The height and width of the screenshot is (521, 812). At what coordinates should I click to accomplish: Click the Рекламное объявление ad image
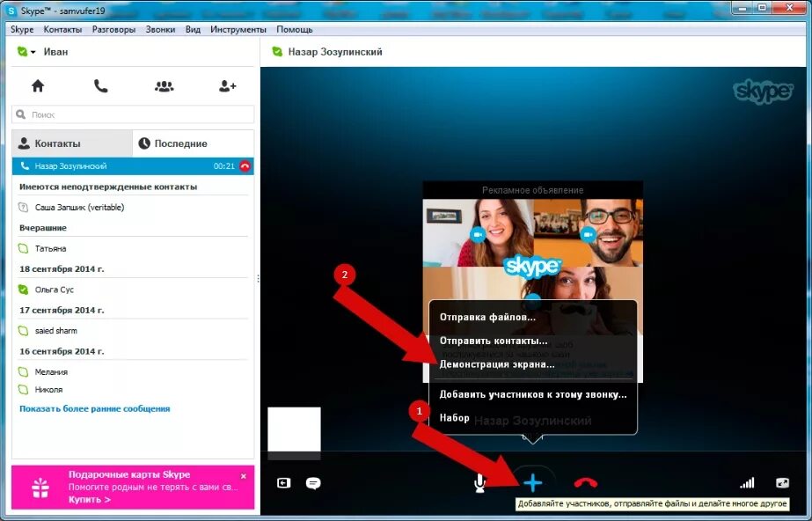pos(533,250)
